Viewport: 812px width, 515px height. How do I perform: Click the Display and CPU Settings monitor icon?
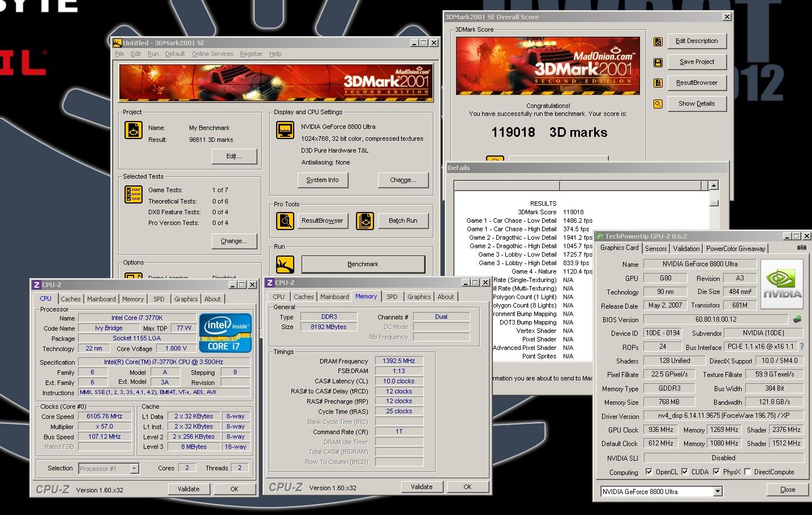[x=285, y=130]
